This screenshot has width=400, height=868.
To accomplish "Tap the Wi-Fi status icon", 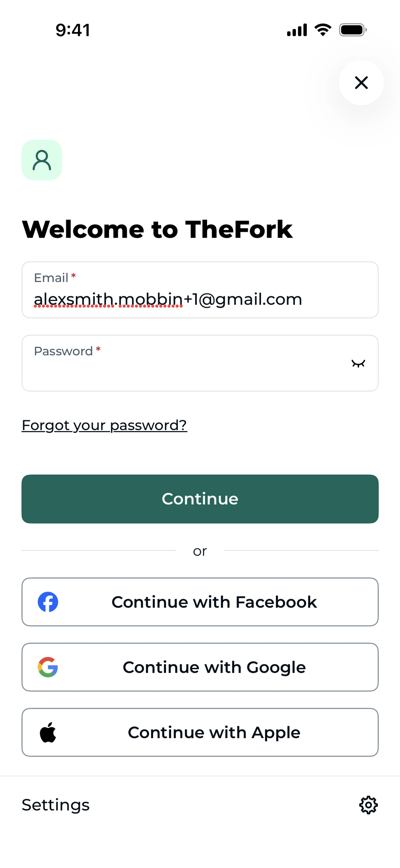I will pyautogui.click(x=322, y=30).
